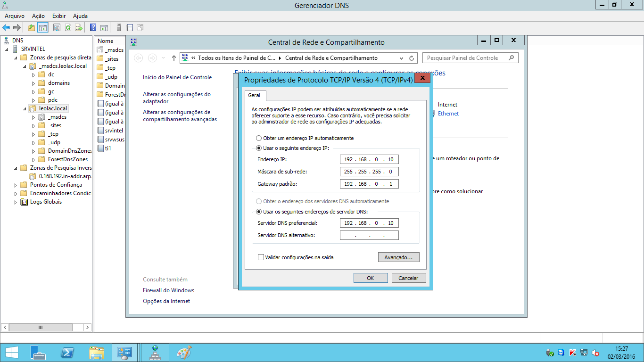Open the Exibir menu
Viewport: 644px width, 362px height.
59,16
